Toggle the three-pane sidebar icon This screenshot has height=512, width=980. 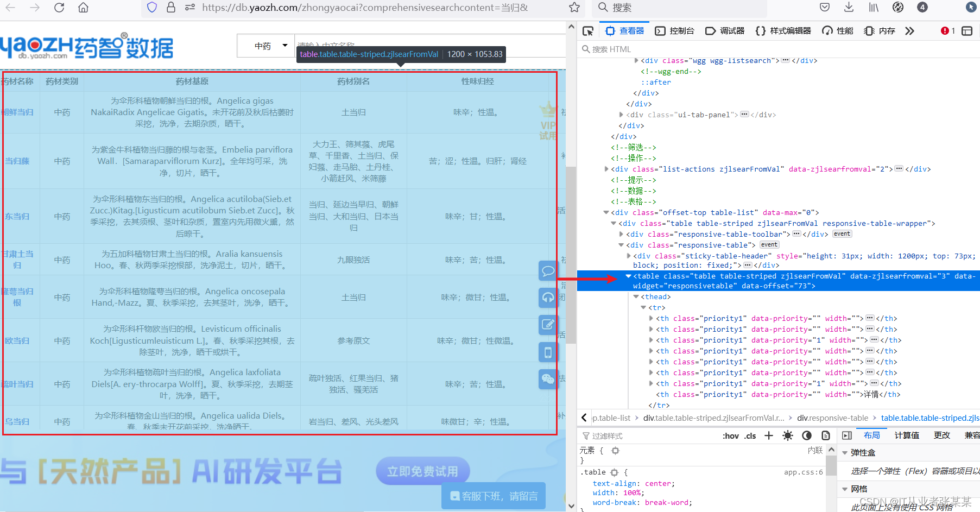coord(847,435)
